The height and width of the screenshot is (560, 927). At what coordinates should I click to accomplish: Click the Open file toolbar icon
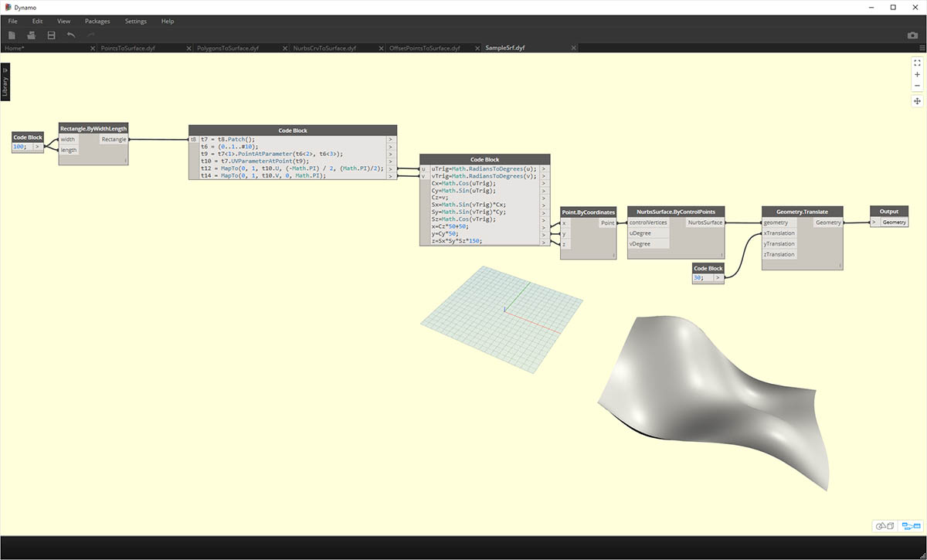(x=32, y=36)
